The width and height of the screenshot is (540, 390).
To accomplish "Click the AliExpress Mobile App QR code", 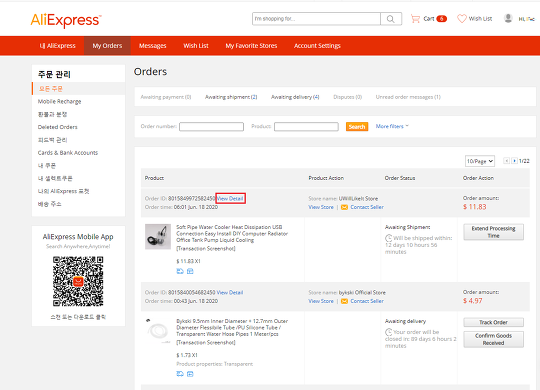I will tap(78, 281).
